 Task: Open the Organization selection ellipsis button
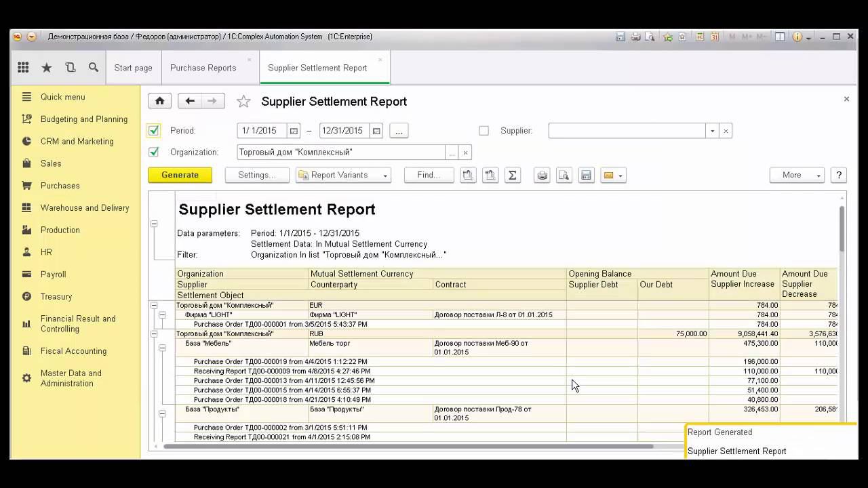(x=452, y=152)
